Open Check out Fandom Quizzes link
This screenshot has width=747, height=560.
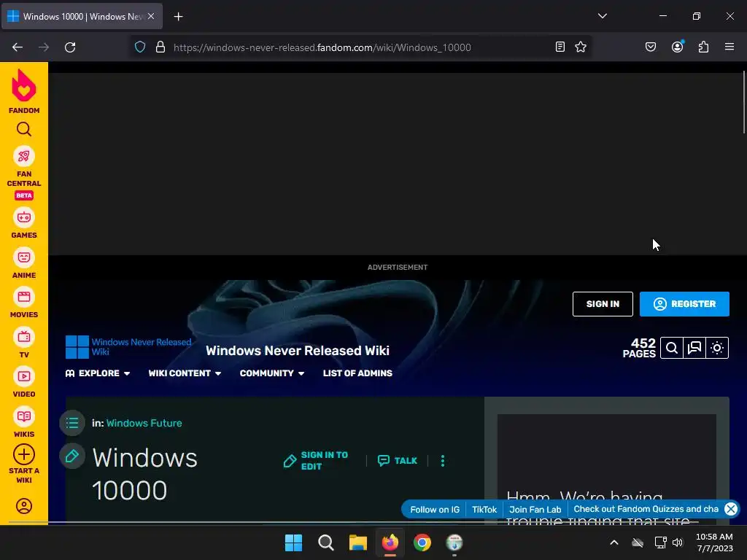pos(646,509)
